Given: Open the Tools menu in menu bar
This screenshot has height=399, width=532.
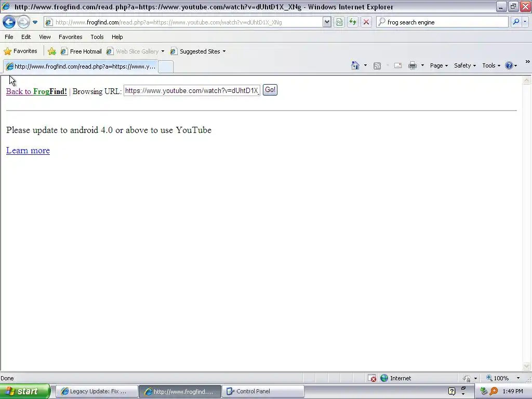Looking at the screenshot, I should tap(97, 37).
